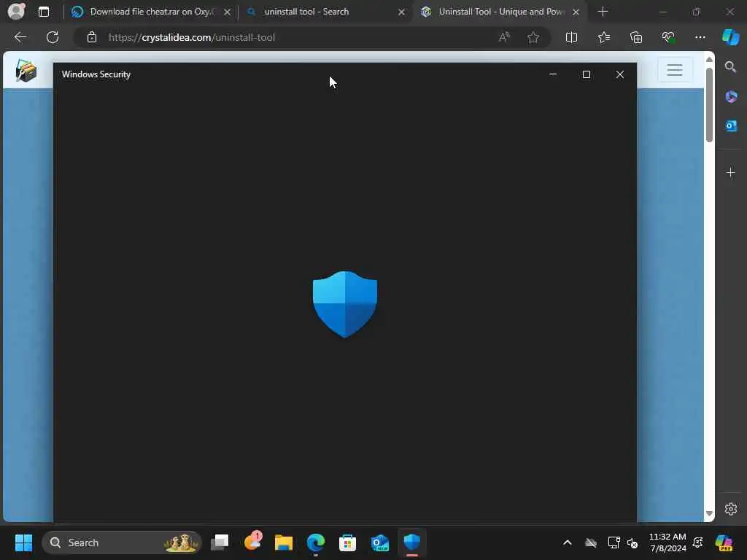
Task: Maximize the Windows Security window
Action: [x=587, y=74]
